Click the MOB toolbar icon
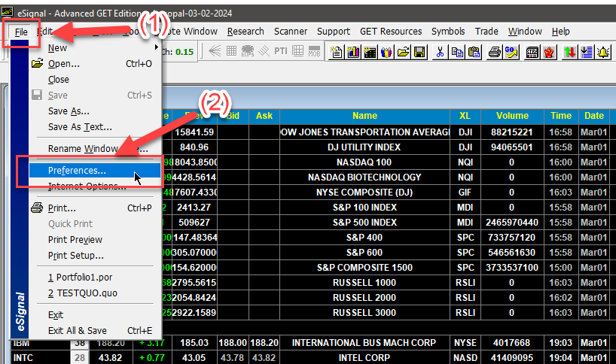This screenshot has height=364, width=616. pyautogui.click(x=316, y=52)
